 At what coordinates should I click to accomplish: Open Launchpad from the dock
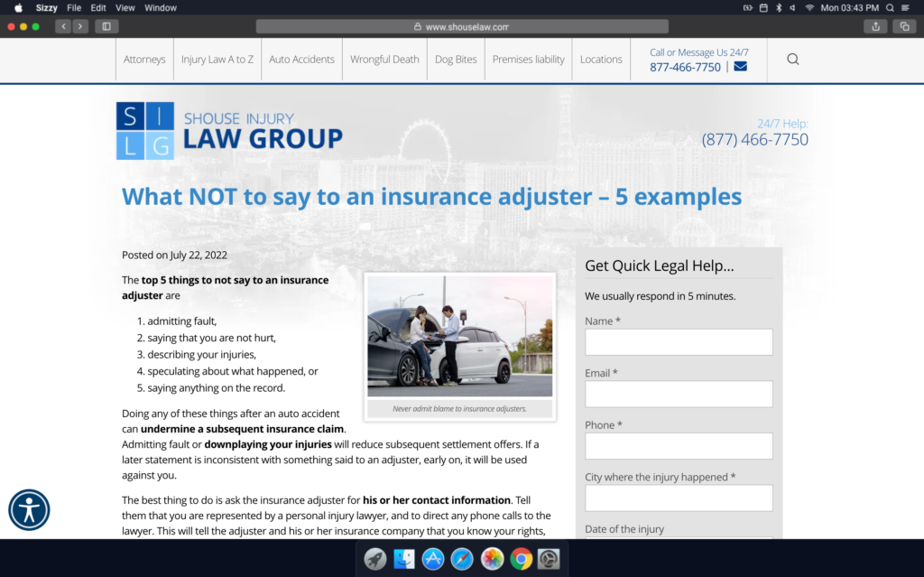tap(375, 558)
